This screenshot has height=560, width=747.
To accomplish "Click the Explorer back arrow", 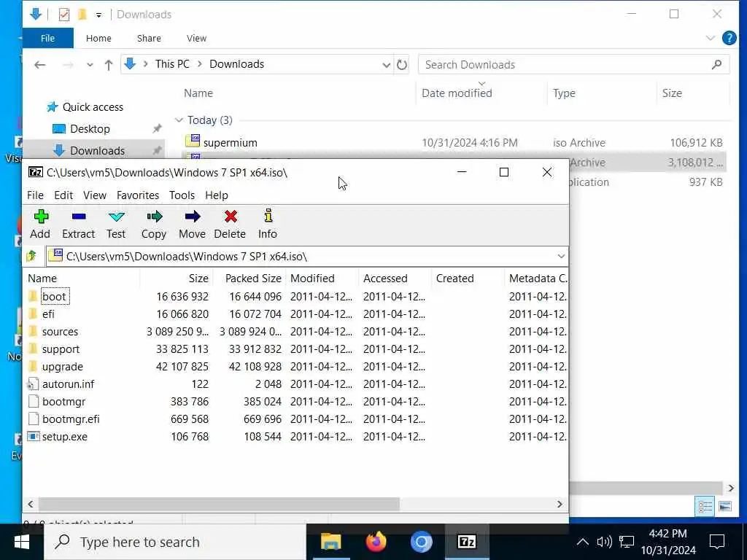I will [40, 65].
